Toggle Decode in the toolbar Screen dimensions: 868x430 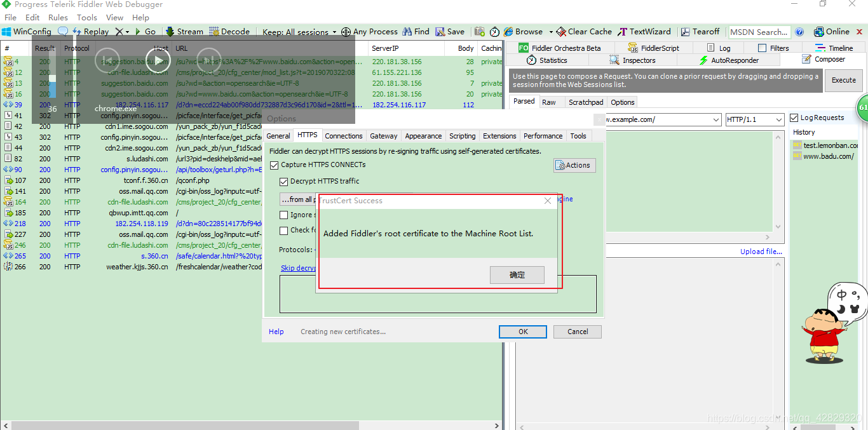coord(229,31)
